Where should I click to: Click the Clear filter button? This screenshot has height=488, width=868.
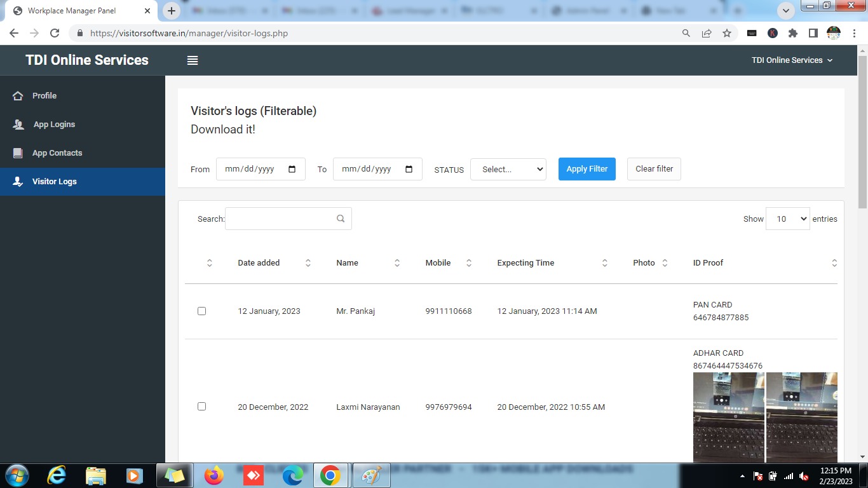coord(654,169)
